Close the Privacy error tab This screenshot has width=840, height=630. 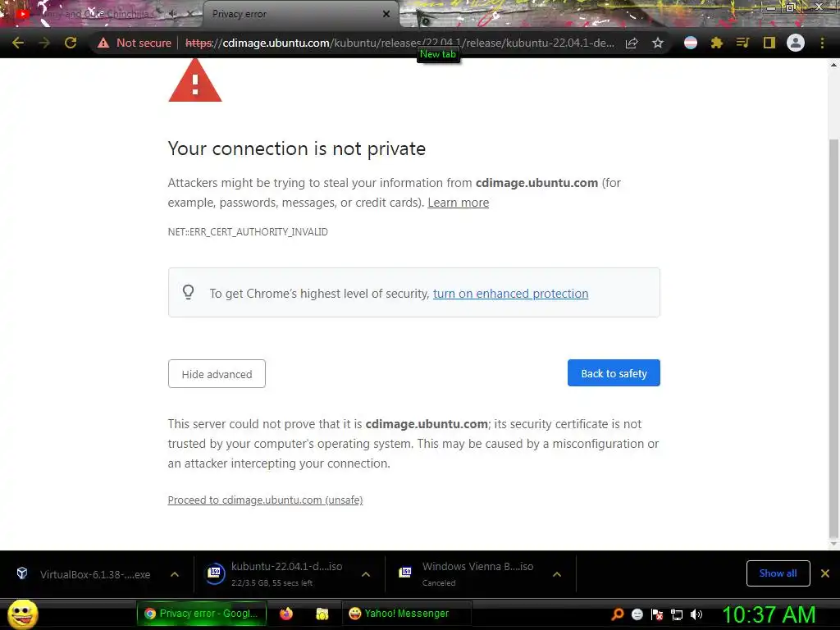click(x=386, y=14)
